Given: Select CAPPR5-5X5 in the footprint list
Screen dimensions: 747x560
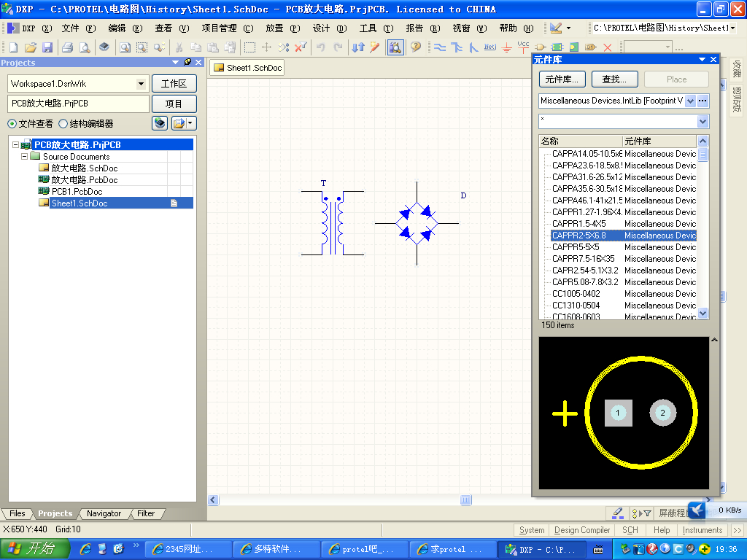Looking at the screenshot, I should point(576,247).
